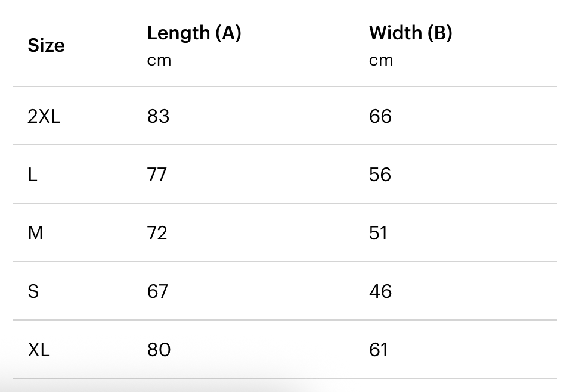Select the L size row label
576x392 pixels.
(33, 175)
